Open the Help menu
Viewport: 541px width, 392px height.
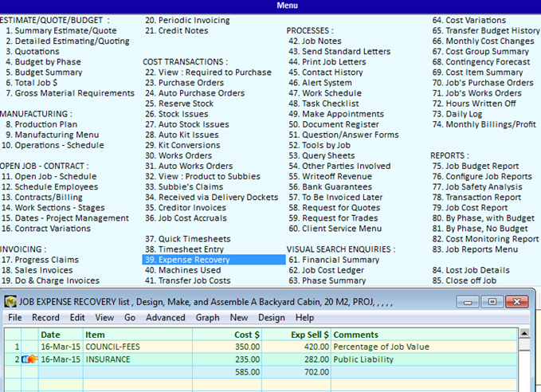coord(304,317)
